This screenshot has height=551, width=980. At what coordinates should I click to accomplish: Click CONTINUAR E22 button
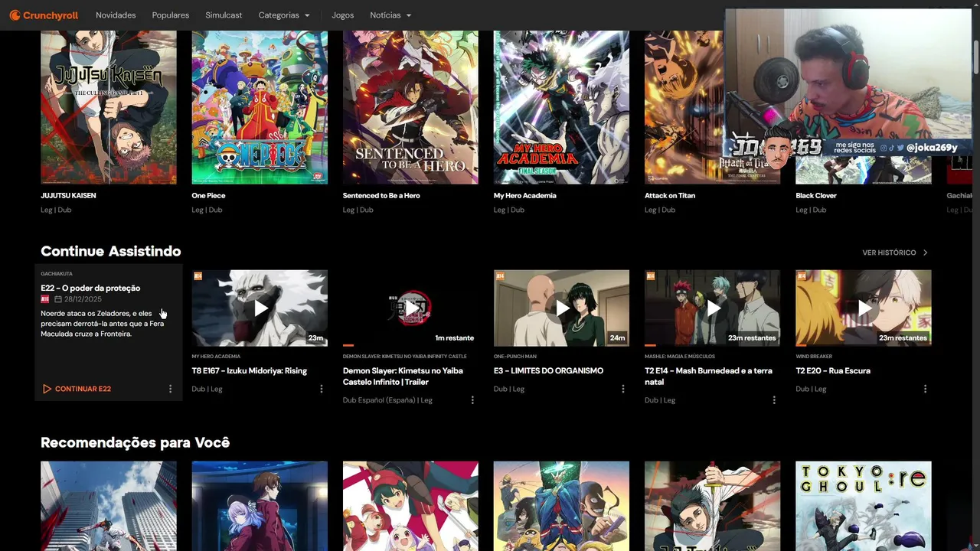(x=77, y=389)
